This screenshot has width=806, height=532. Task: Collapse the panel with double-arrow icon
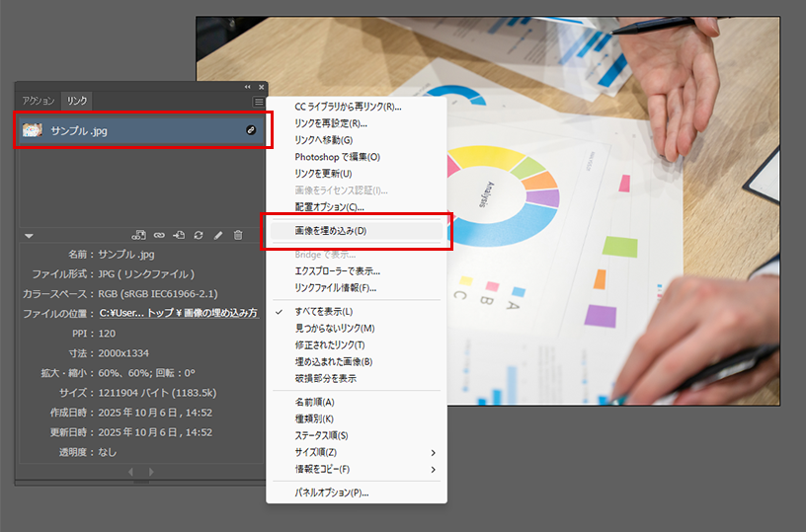(x=248, y=87)
